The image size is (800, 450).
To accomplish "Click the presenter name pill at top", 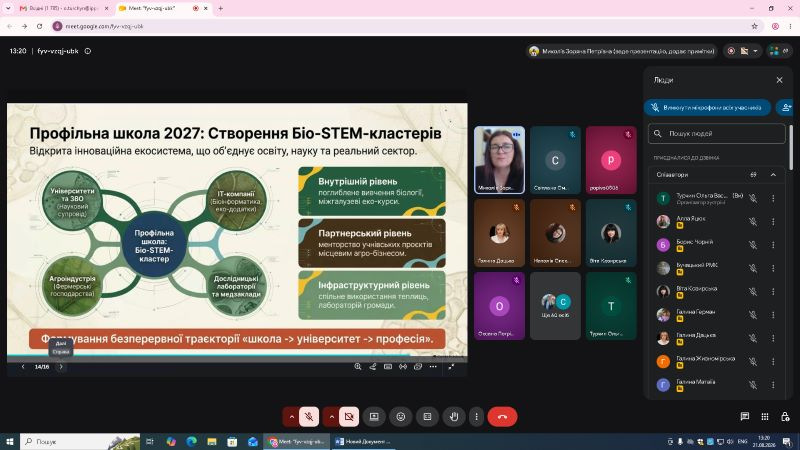I will coord(621,51).
